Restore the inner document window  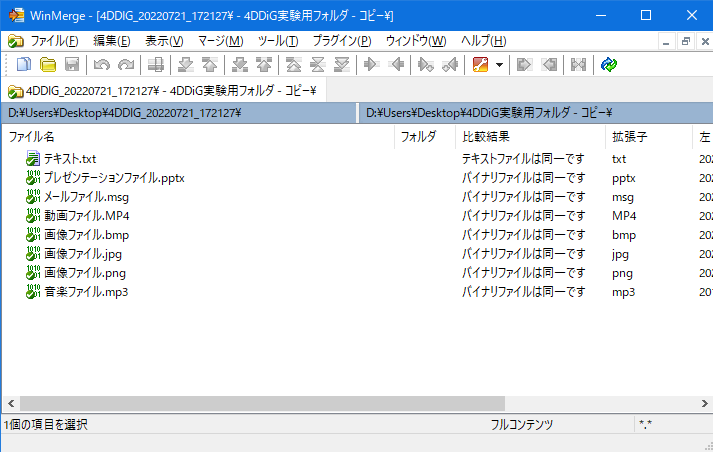(686, 41)
